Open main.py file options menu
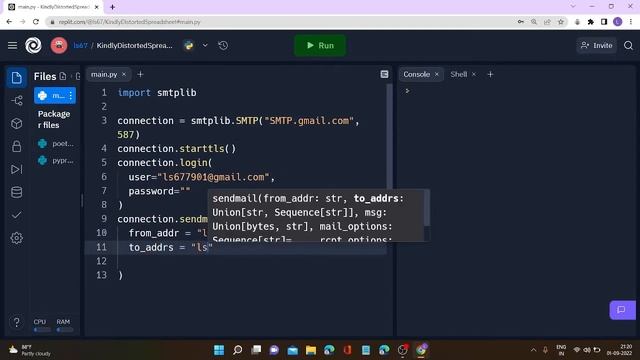Image resolution: width=640 pixels, height=360 pixels. click(x=71, y=96)
